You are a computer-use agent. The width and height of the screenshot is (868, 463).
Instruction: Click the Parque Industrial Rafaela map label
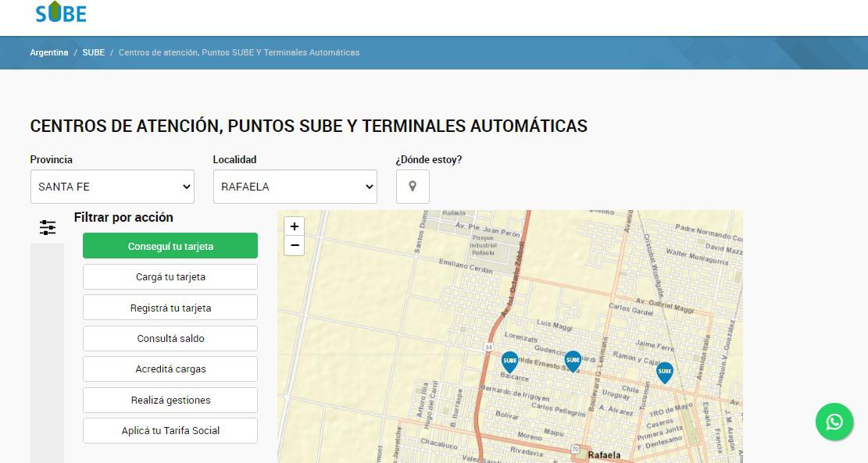(484, 245)
